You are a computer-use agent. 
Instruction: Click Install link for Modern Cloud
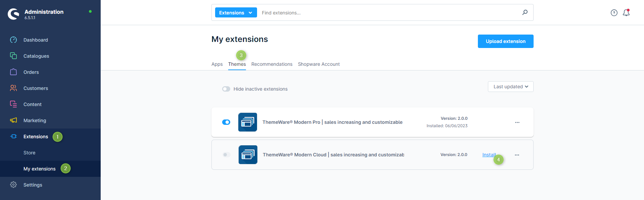pos(488,155)
